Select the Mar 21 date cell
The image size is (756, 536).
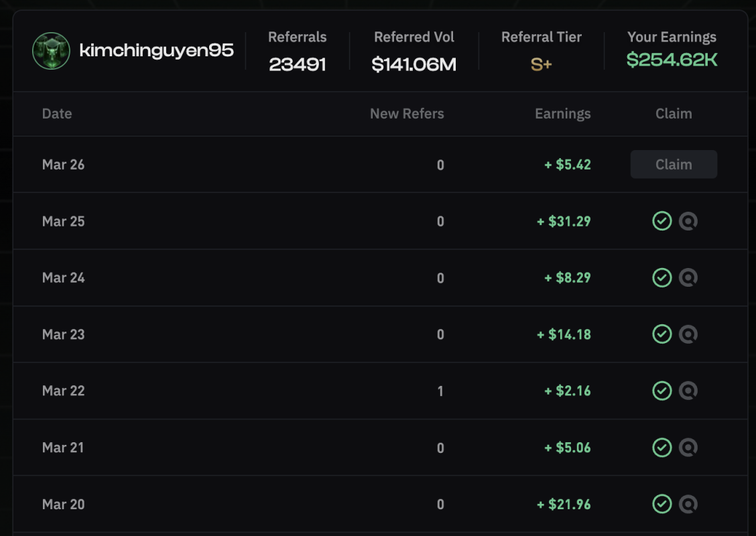click(63, 448)
